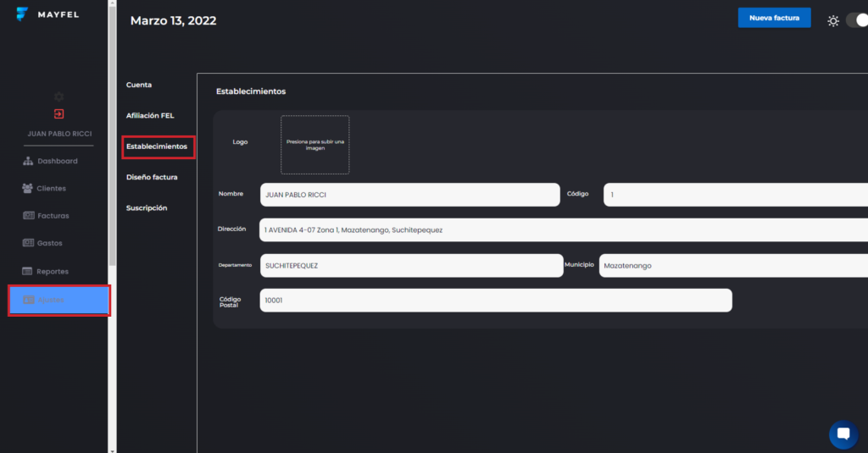Open Clientes from the sidebar icon
868x453 pixels.
pyautogui.click(x=28, y=188)
